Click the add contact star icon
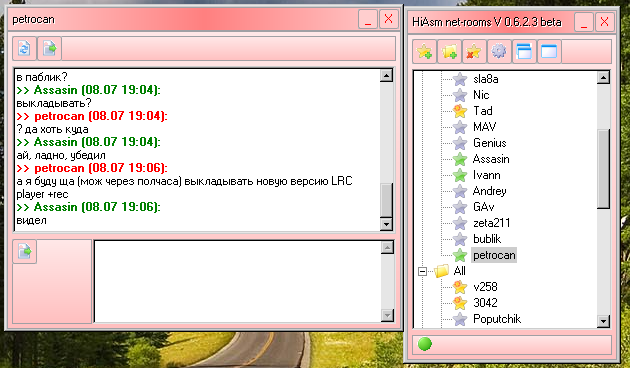Screen dimensions: 630x368 point(424,51)
